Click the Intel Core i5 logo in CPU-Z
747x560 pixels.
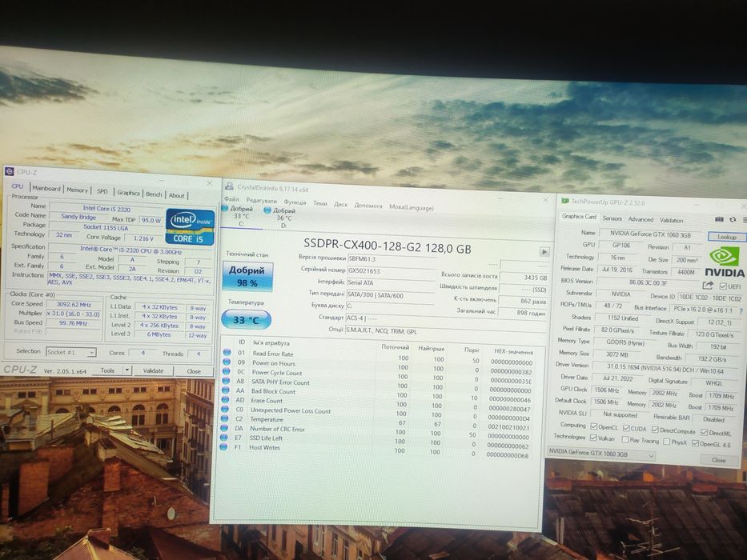pyautogui.click(x=190, y=226)
